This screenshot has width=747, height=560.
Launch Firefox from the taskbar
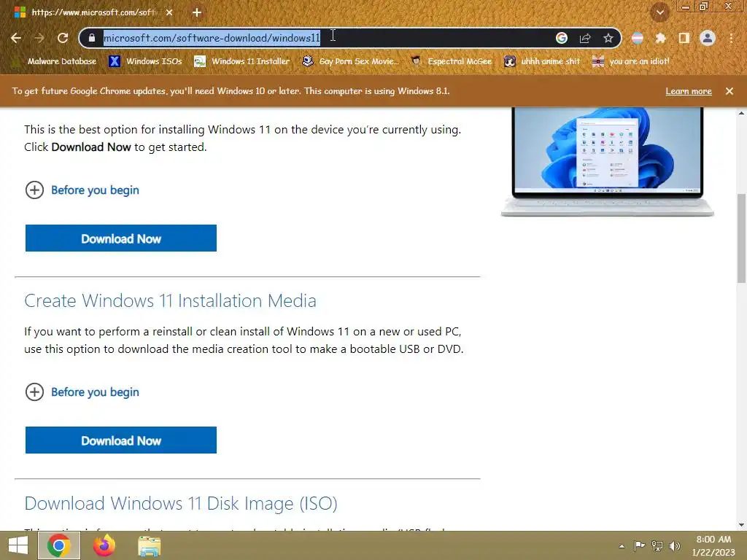click(x=104, y=545)
